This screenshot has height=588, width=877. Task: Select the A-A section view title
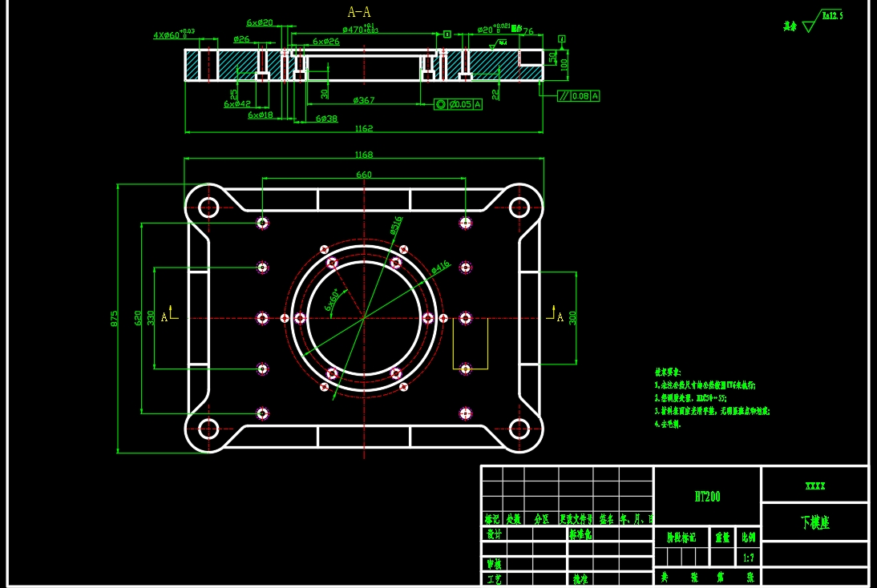tap(359, 12)
